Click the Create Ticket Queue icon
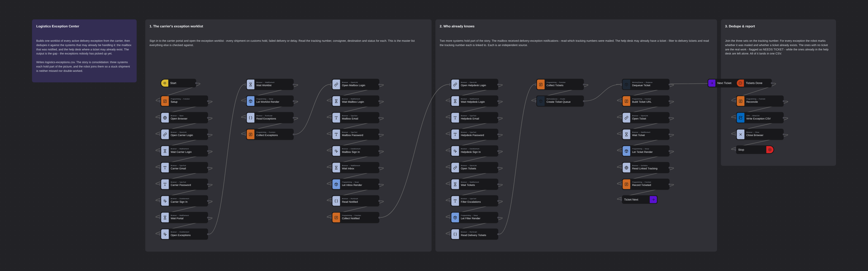 [x=541, y=101]
